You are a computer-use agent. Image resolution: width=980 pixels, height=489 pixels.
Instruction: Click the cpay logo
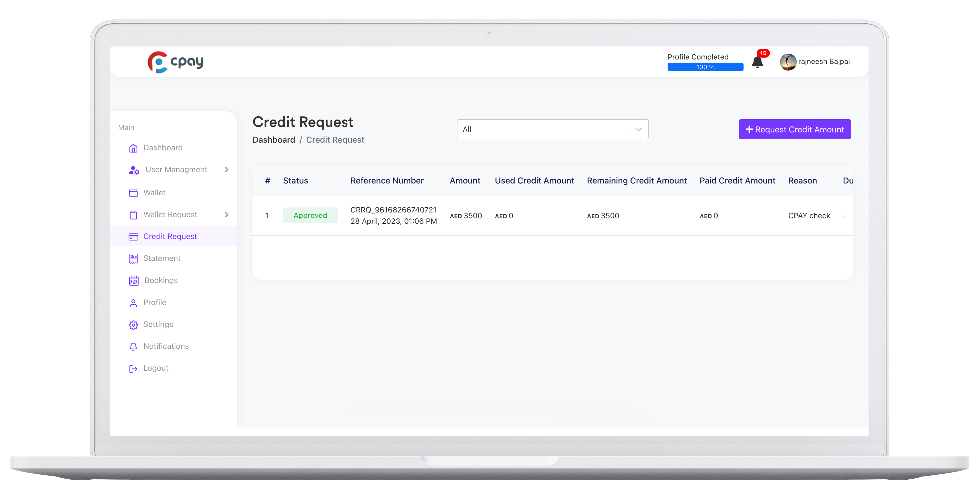[175, 62]
